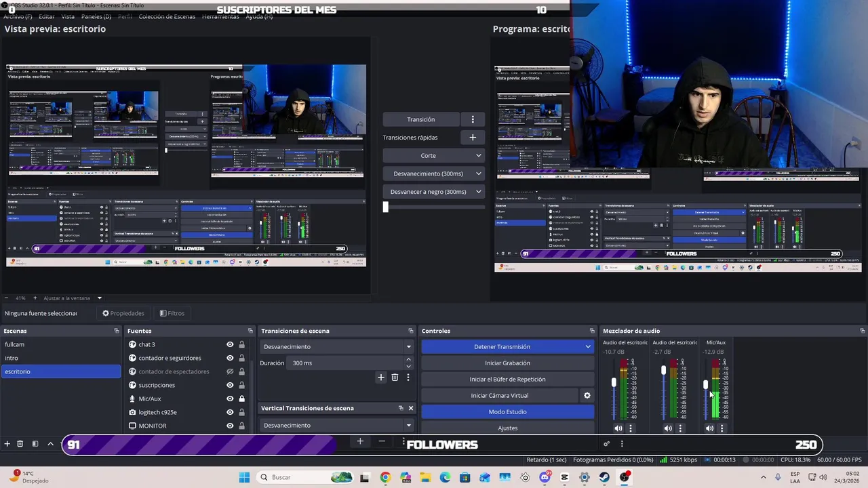Open Windows Start menu
Image resolution: width=868 pixels, height=488 pixels.
pos(244,477)
